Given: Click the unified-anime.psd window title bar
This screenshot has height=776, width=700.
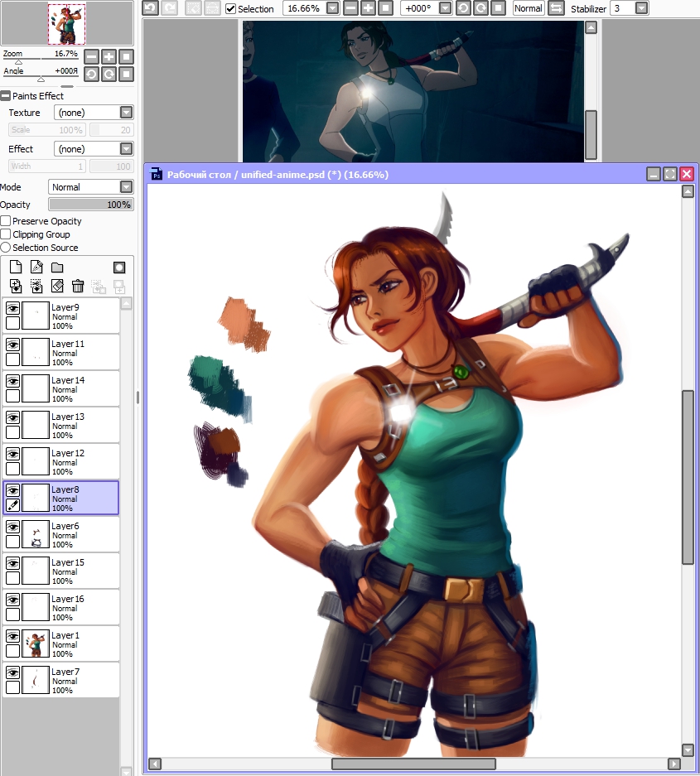Looking at the screenshot, I should (396, 174).
